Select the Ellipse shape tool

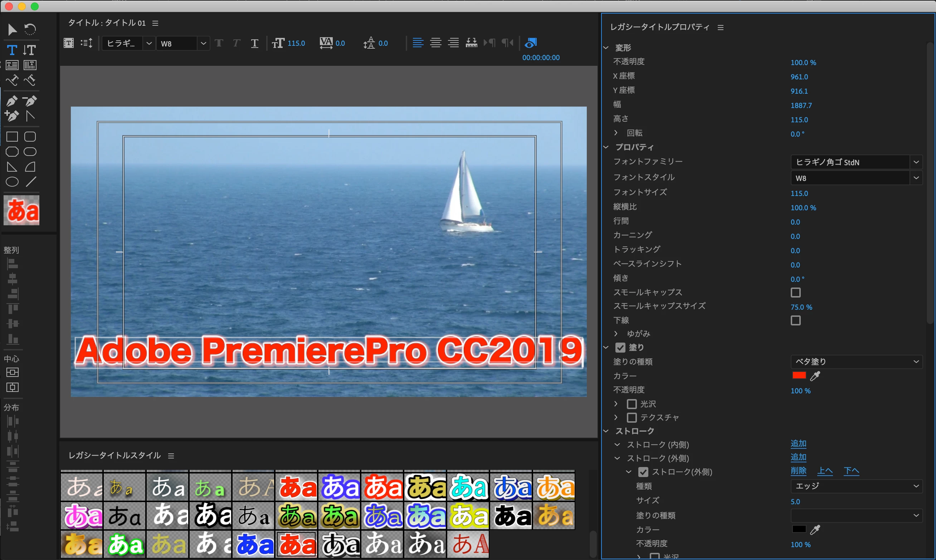(x=12, y=182)
